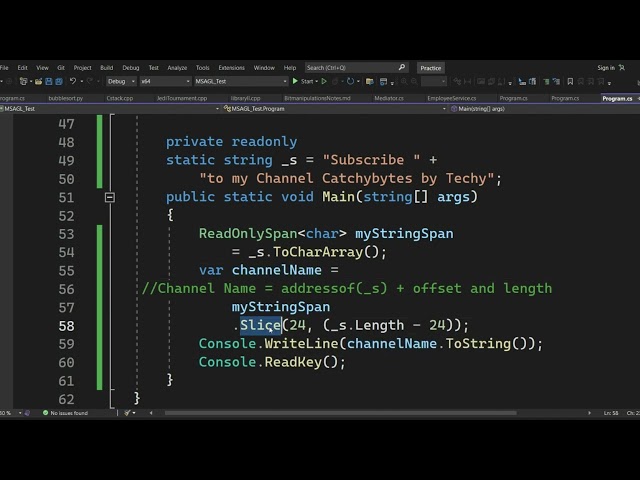Screen dimensions: 640x480
Task: Open the MSAGL_Test project navigation dropdown
Action: (x=110, y=109)
